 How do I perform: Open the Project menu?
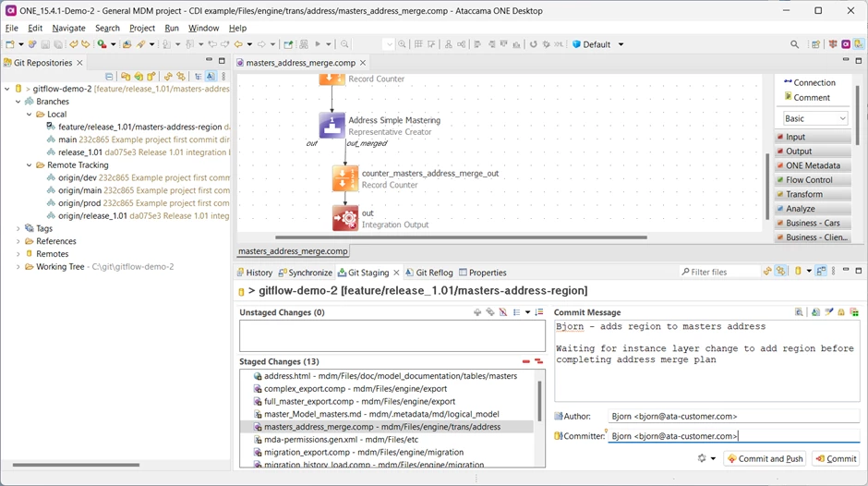(x=142, y=28)
